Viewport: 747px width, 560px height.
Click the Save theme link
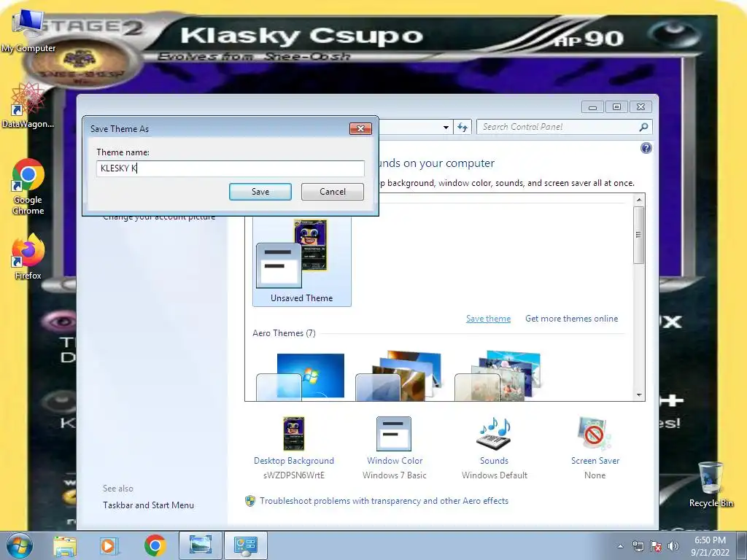[x=488, y=319]
